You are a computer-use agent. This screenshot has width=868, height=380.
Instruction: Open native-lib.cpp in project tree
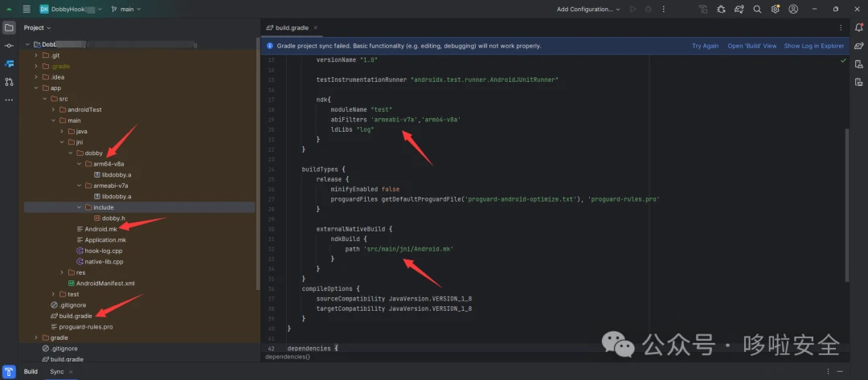pos(104,262)
